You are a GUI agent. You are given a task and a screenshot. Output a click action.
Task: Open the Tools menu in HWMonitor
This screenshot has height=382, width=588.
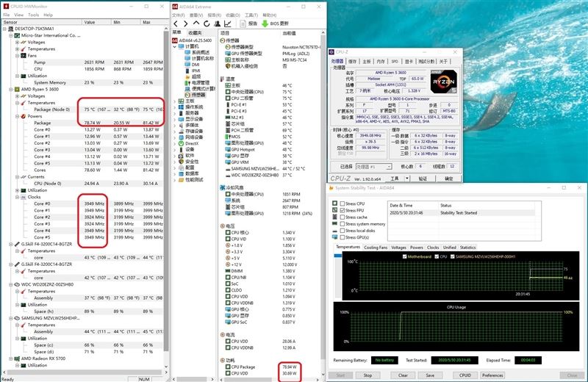pos(33,15)
